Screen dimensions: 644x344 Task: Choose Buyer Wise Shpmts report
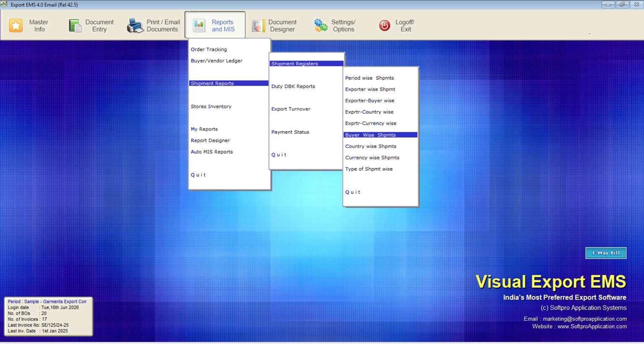coord(380,135)
